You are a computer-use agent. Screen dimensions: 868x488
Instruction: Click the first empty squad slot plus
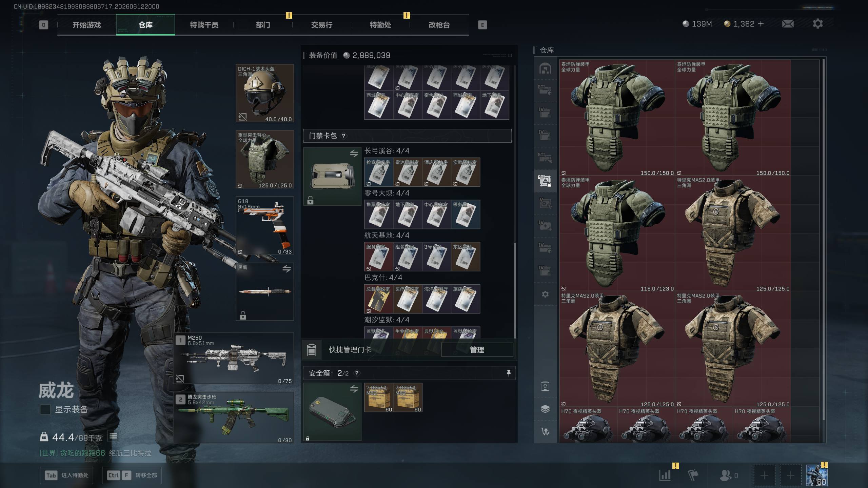764,475
